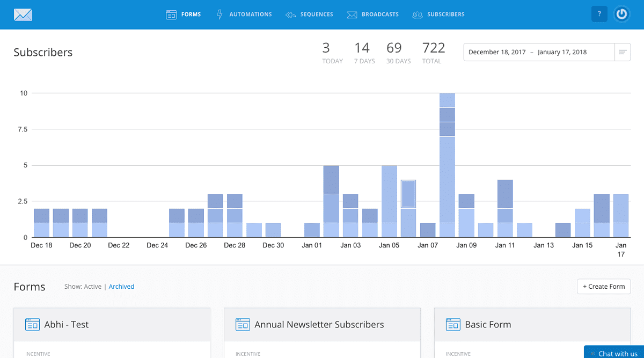This screenshot has height=358, width=644.
Task: Open the Chat with us widget
Action: click(x=613, y=353)
